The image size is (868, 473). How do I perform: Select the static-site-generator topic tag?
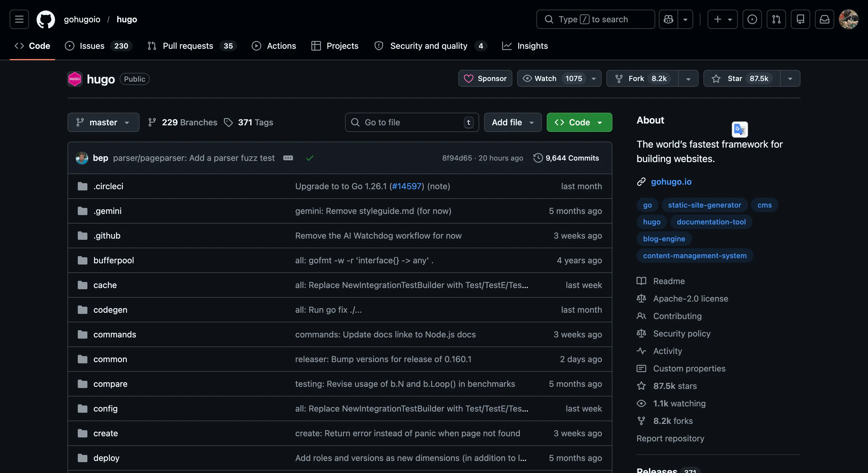[x=704, y=205]
